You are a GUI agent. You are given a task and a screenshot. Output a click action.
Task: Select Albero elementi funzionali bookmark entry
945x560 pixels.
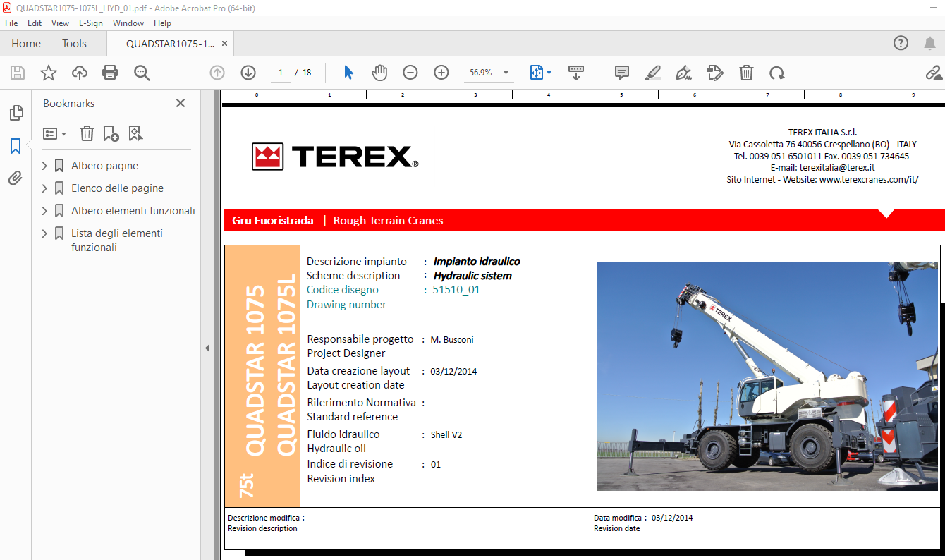click(133, 211)
